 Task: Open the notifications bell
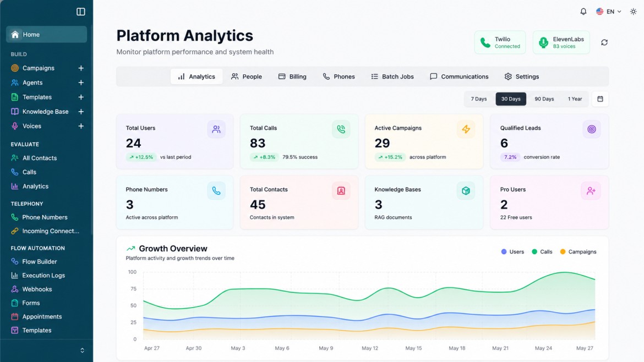point(583,12)
